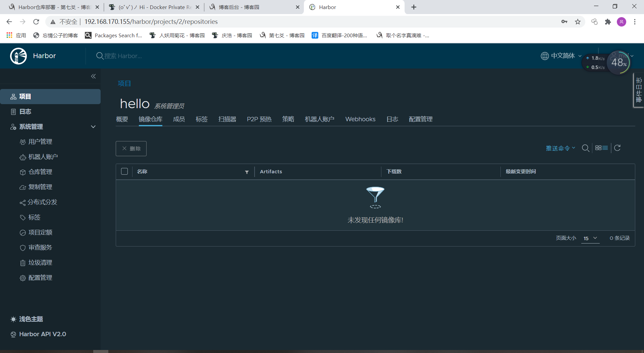Open the 扫描器 tab
Viewport: 644px width, 353px height.
(x=227, y=119)
